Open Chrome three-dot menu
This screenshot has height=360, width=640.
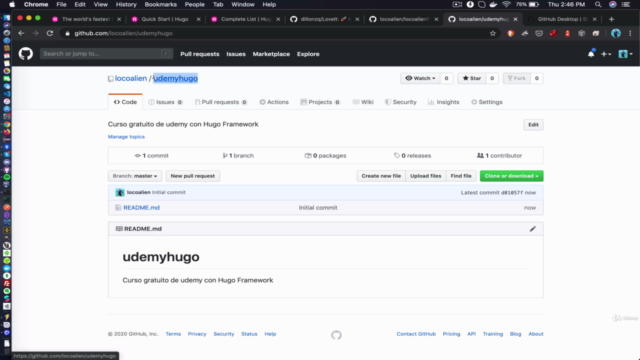(x=630, y=33)
